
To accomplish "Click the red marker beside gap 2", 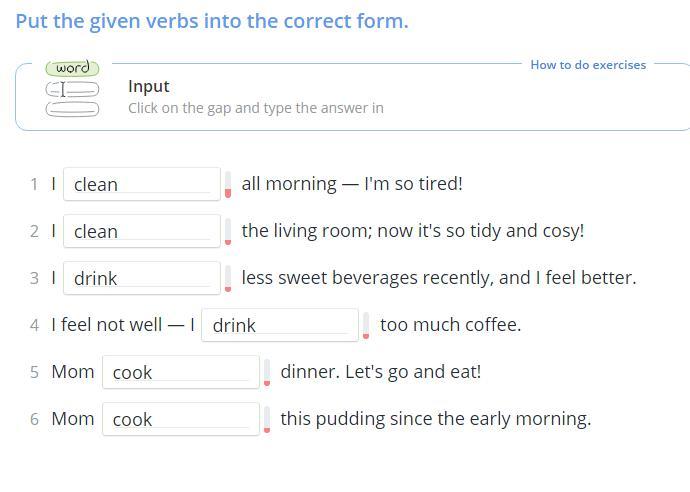I will coord(228,232).
